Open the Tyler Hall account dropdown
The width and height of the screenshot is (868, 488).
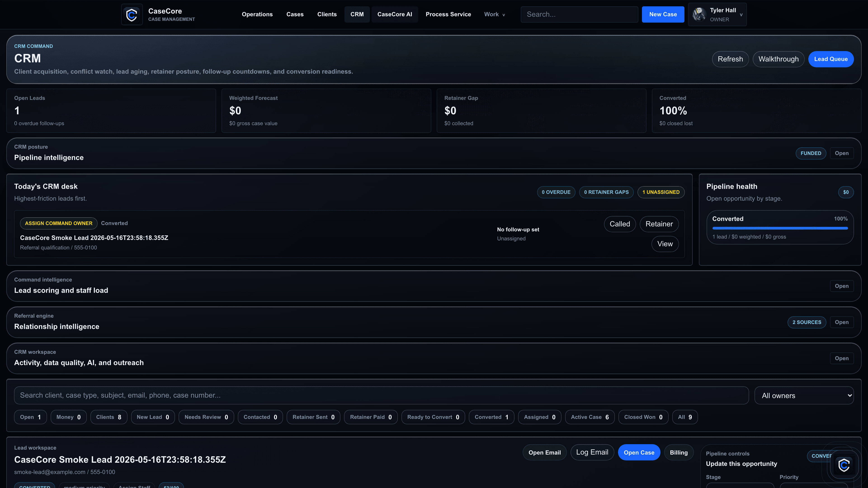click(x=717, y=14)
